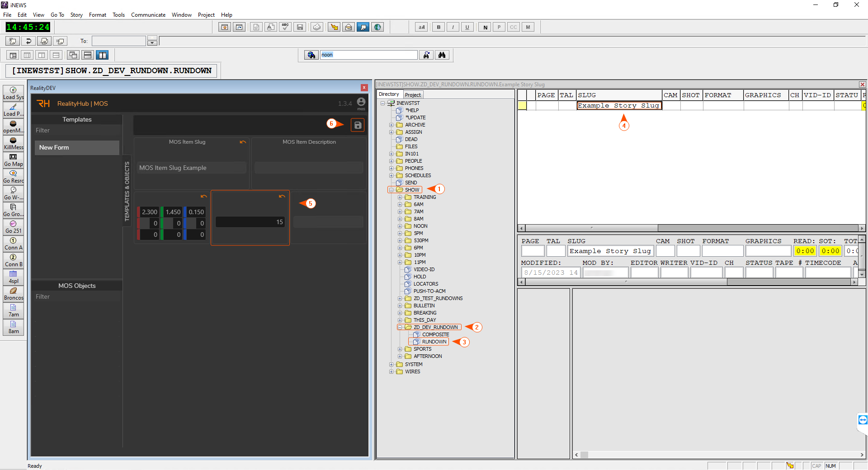
Task: Click the Go Map sidebar icon
Action: [x=13, y=160]
